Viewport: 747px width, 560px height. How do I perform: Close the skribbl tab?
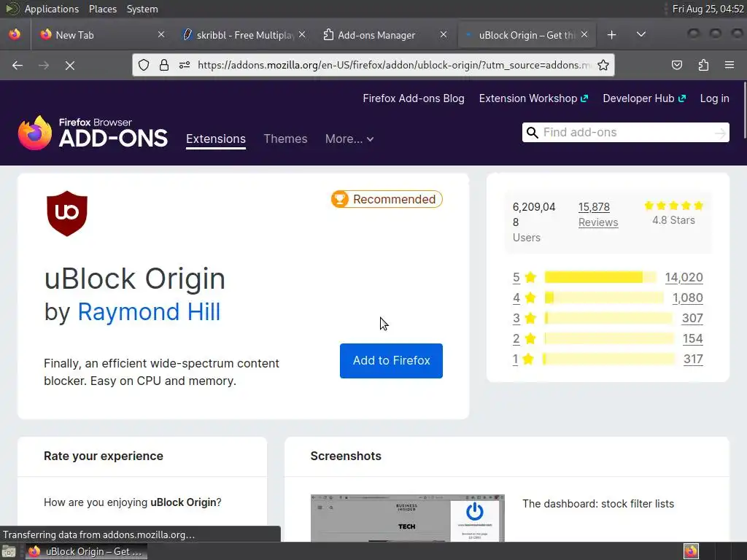pyautogui.click(x=302, y=35)
